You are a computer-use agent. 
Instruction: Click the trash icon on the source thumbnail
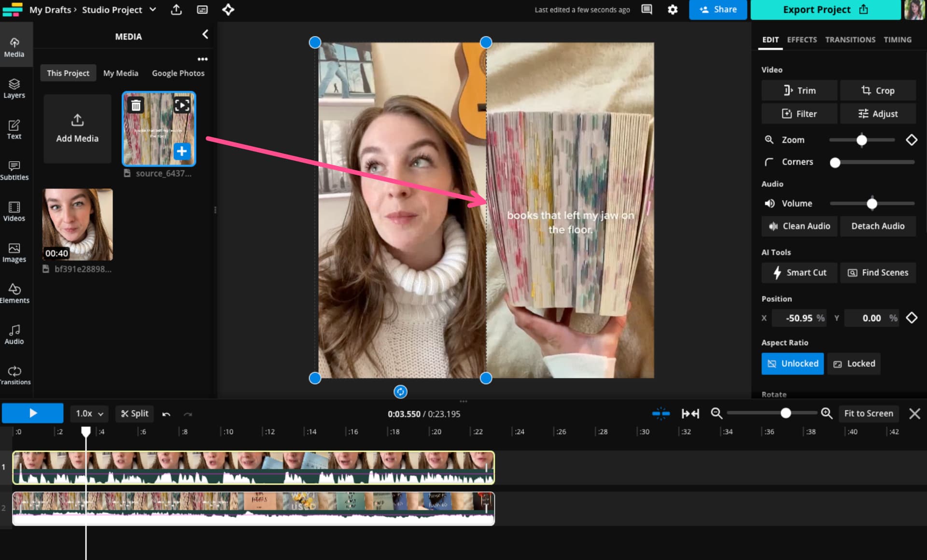[x=136, y=105]
